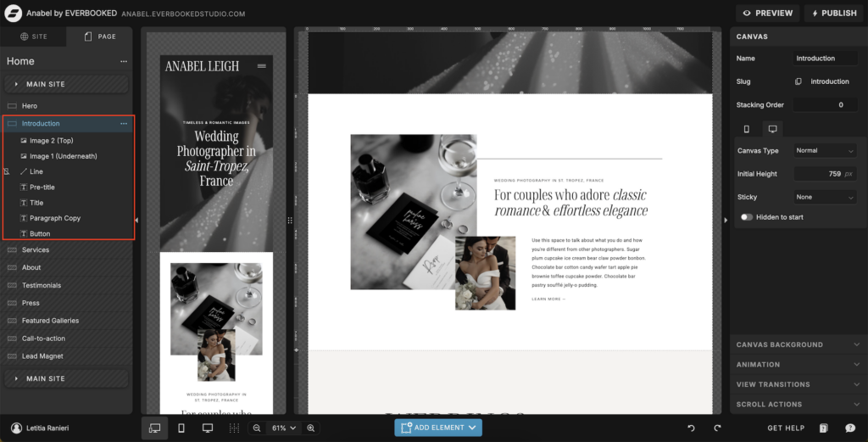The height and width of the screenshot is (442, 868).
Task: Select the Call-to-action canvas
Action: [66, 338]
